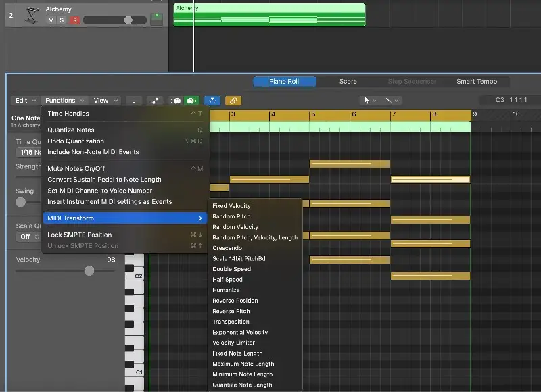Open the Smart Tempo tab
The width and height of the screenshot is (541, 392).
point(476,82)
